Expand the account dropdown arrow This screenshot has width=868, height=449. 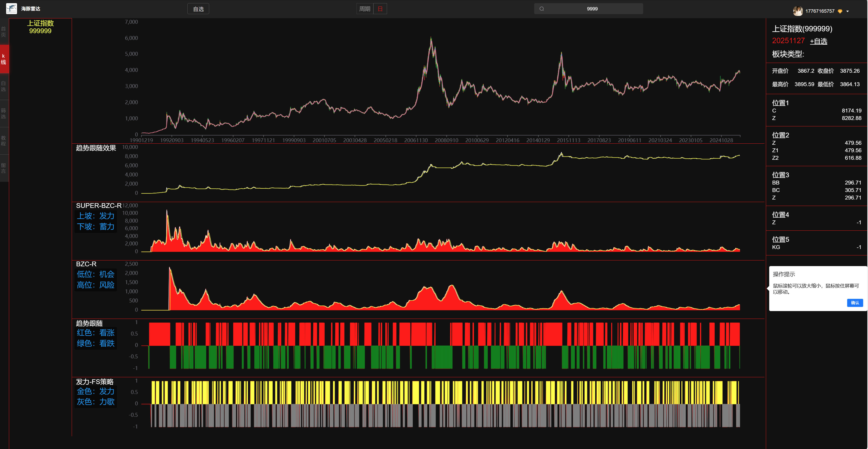[847, 11]
